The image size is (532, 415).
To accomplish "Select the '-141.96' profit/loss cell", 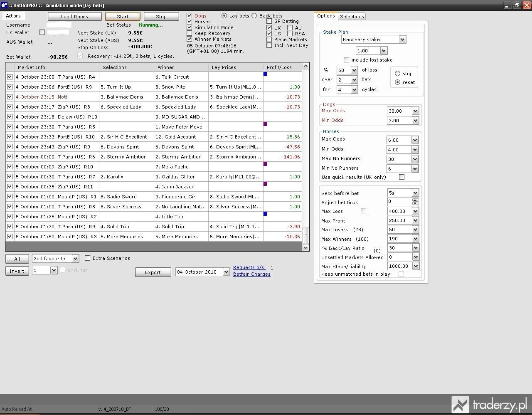I will pyautogui.click(x=283, y=157).
